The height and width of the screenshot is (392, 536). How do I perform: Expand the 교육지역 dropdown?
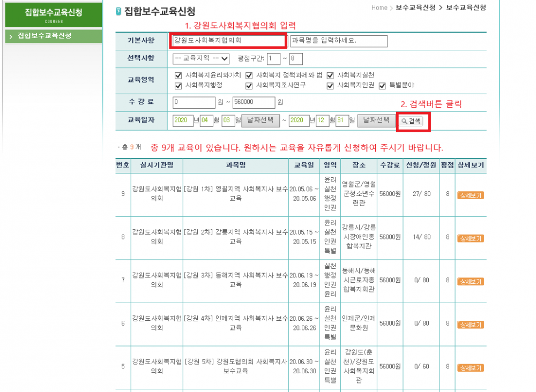(x=201, y=59)
